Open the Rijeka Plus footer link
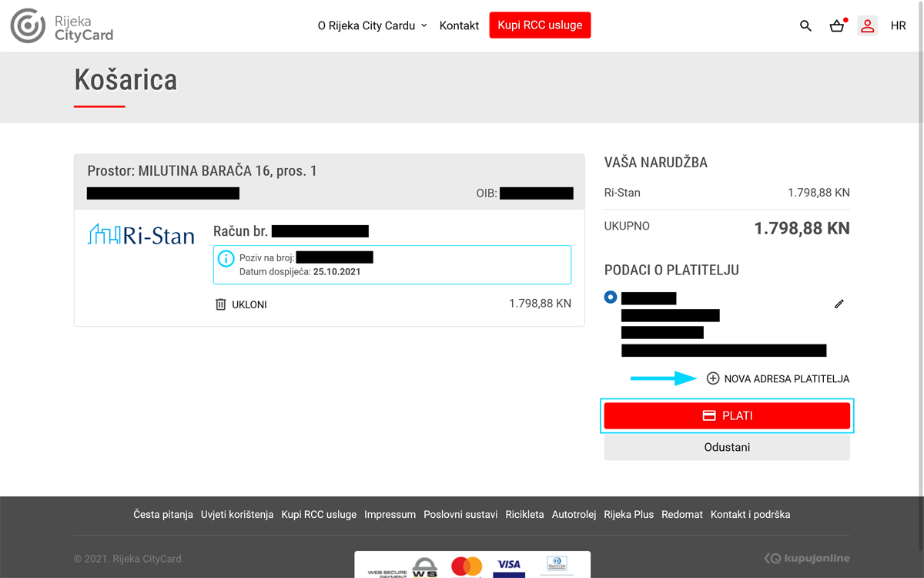 coord(629,514)
